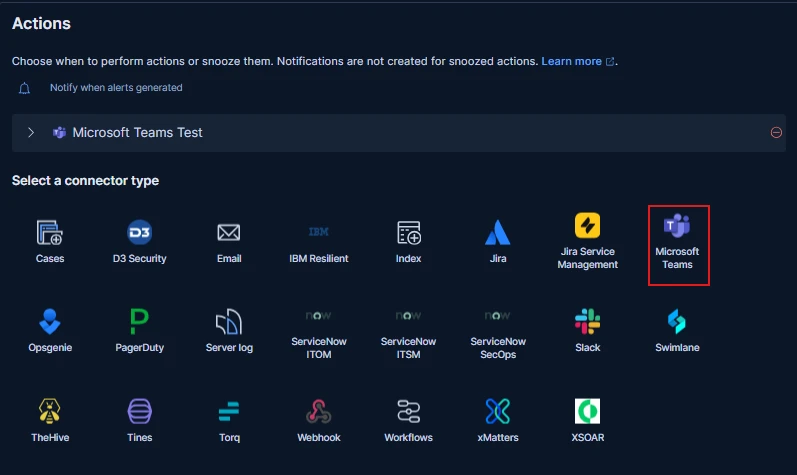Click the Select a connector type heading
Viewport: 797px width, 475px height.
coord(85,180)
